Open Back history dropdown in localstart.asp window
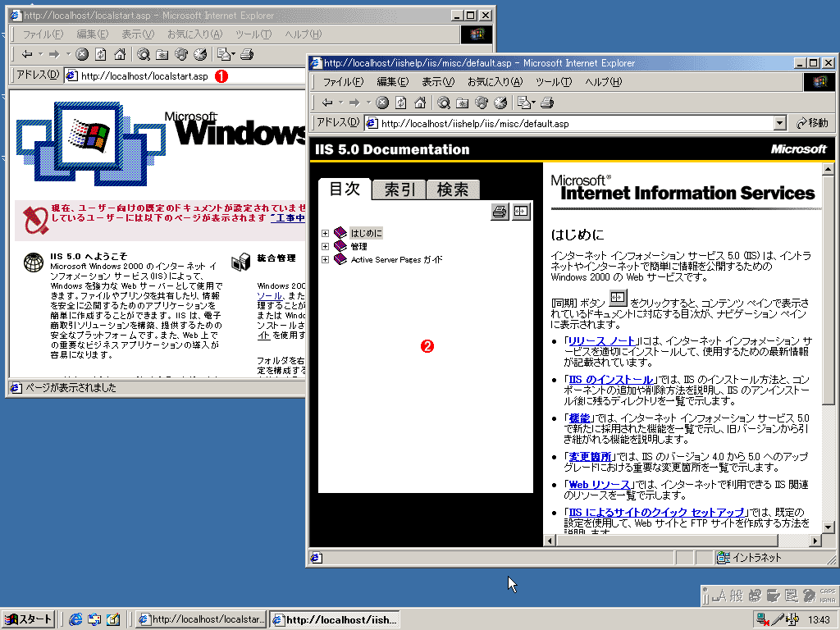 click(x=40, y=54)
